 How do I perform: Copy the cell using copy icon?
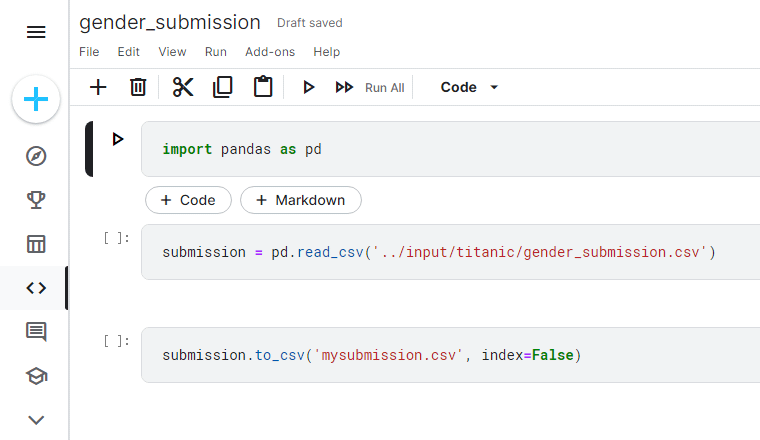tap(223, 87)
